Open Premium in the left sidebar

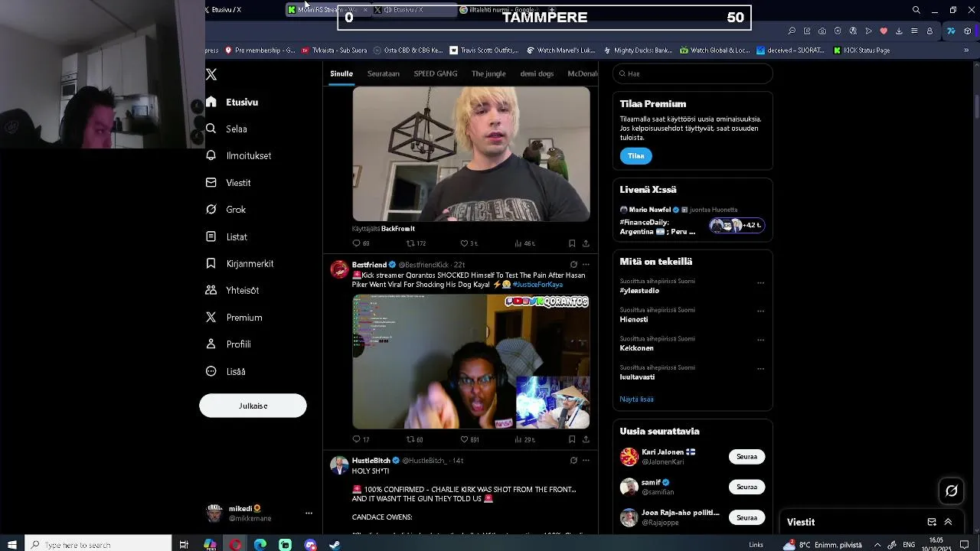(234, 318)
